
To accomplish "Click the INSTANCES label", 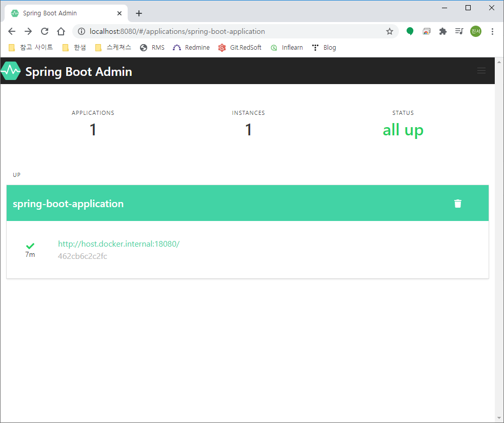I will (x=249, y=113).
